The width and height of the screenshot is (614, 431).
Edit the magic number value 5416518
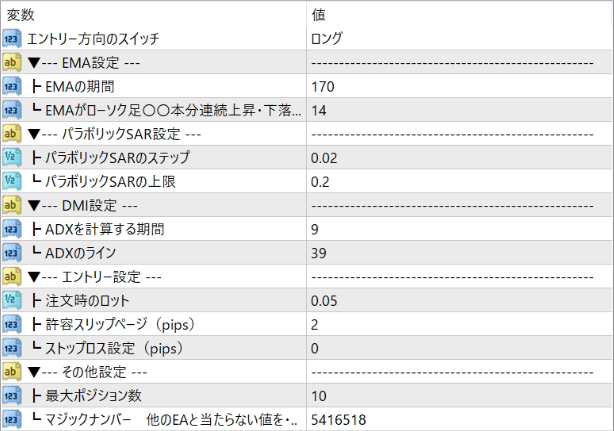pyautogui.click(x=460, y=420)
